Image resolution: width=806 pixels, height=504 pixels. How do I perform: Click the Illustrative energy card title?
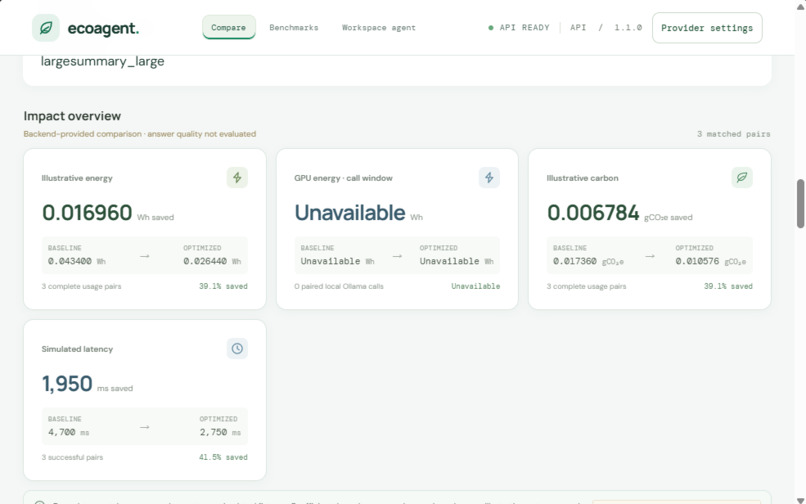77,178
